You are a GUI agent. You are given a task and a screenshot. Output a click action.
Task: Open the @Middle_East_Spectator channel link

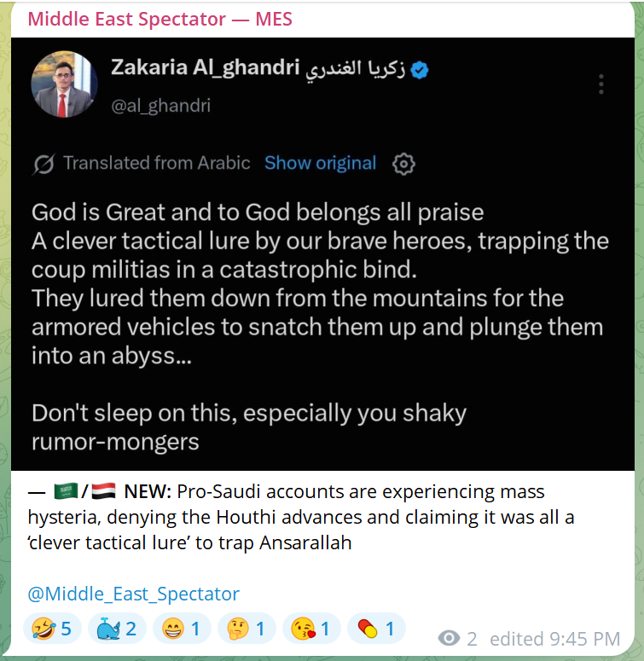tap(134, 594)
